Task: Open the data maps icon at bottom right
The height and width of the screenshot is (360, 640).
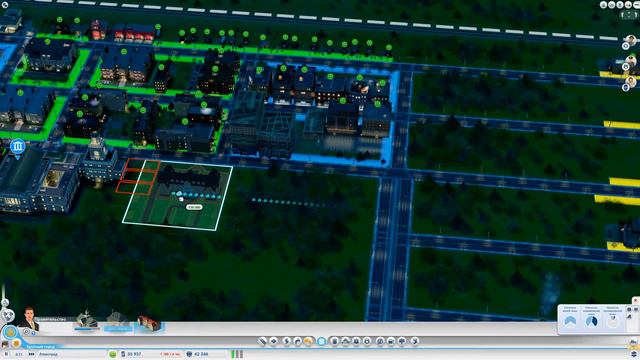Action: pyautogui.click(x=633, y=342)
